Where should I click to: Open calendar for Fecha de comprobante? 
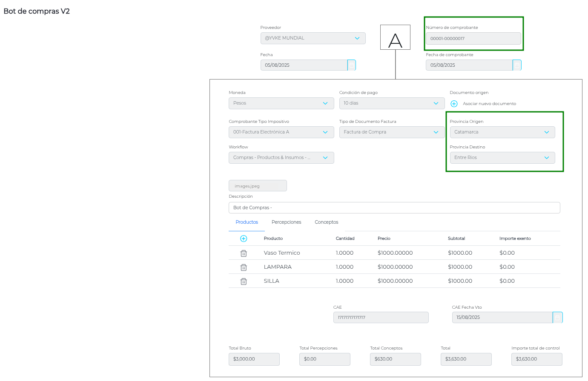coord(517,65)
